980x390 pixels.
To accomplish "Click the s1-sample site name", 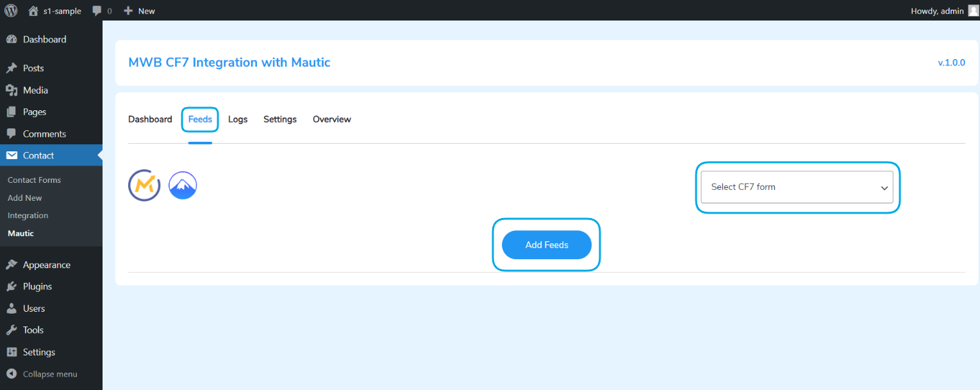I will point(62,11).
